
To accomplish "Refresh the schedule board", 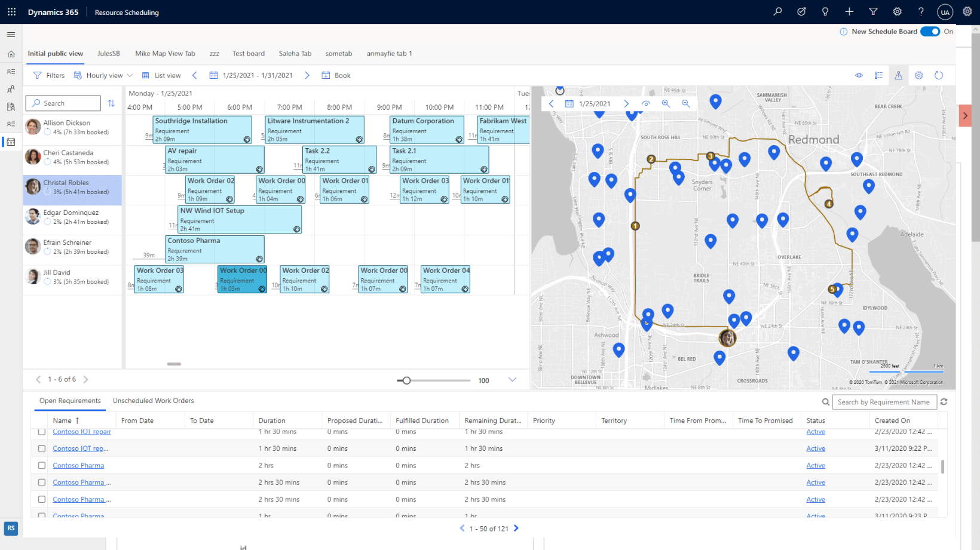I will tap(938, 75).
